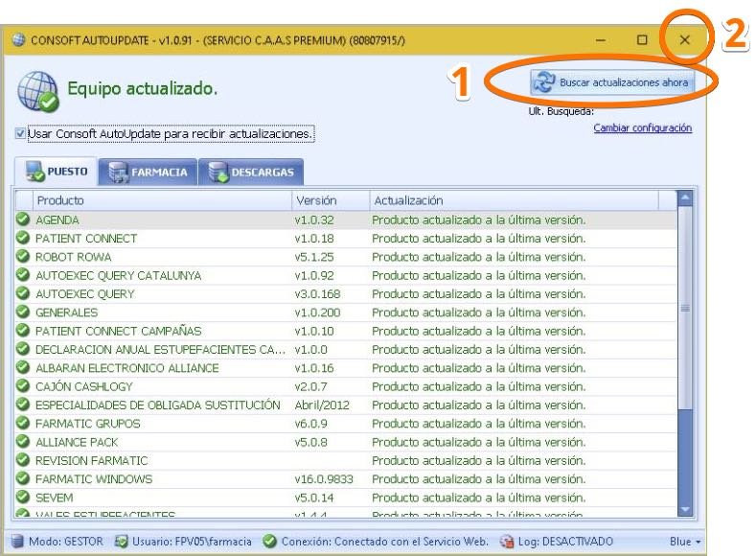Click green check icon for PATIENT CONNECT
This screenshot has width=756, height=556.
pos(23,238)
